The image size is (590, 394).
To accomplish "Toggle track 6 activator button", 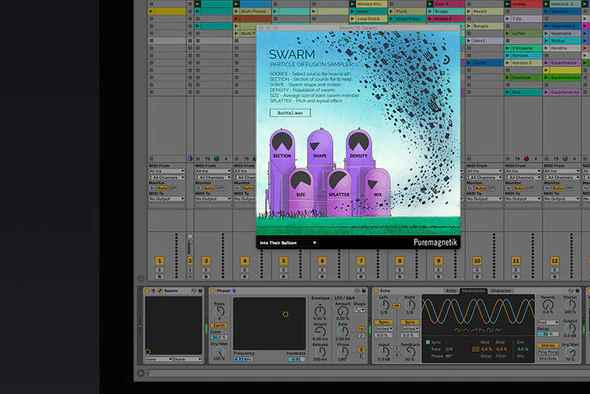I will 322,260.
